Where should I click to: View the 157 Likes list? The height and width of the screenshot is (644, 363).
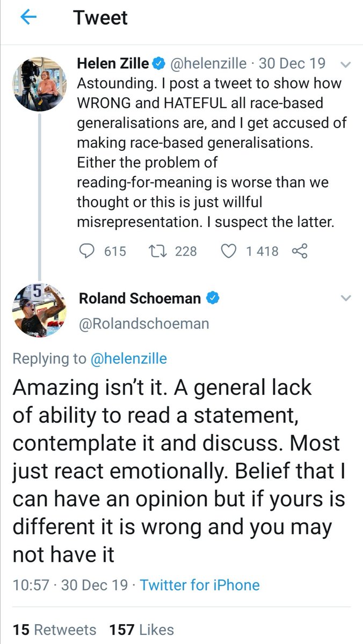click(x=141, y=629)
